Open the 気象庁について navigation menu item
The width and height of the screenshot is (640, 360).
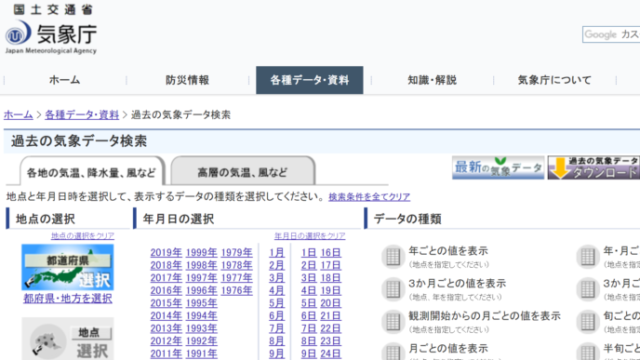(555, 80)
